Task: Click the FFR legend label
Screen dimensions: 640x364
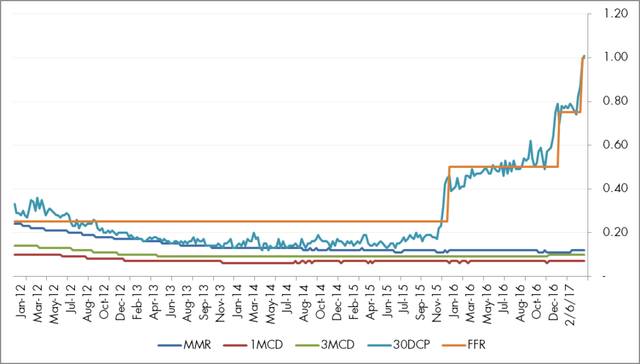Action: 477,345
